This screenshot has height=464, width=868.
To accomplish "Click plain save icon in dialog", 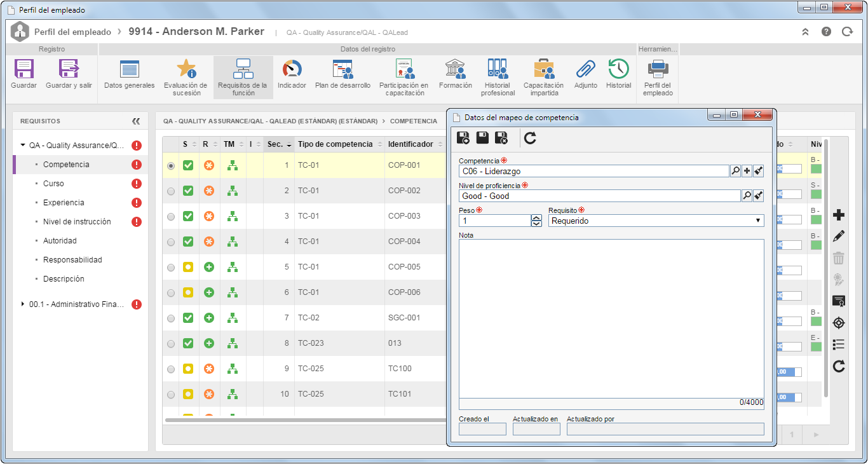I will (483, 137).
